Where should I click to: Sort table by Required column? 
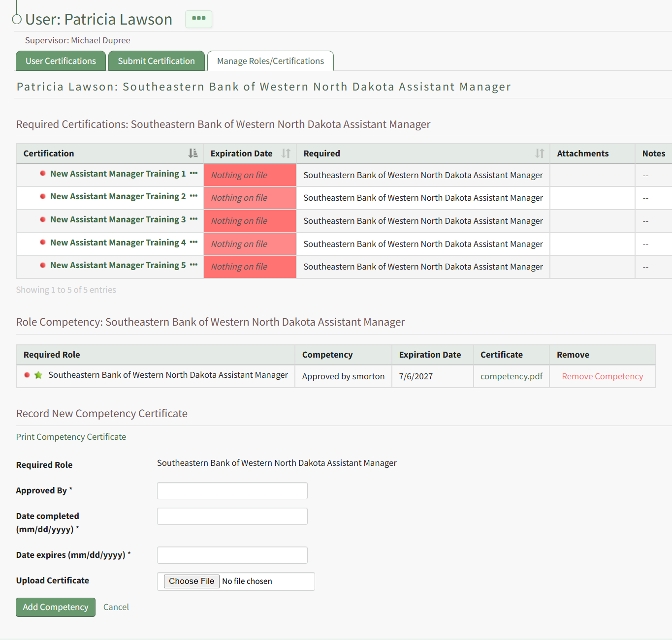pyautogui.click(x=423, y=153)
